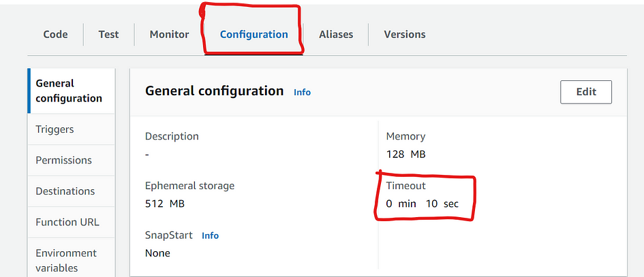
Task: Open the Triggers sidebar section
Action: (x=72, y=129)
